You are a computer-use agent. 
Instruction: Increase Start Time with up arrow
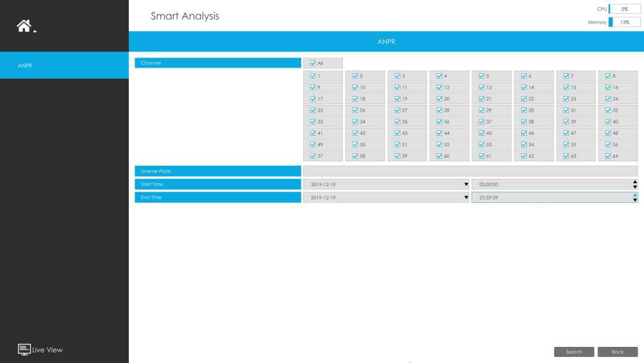click(635, 182)
